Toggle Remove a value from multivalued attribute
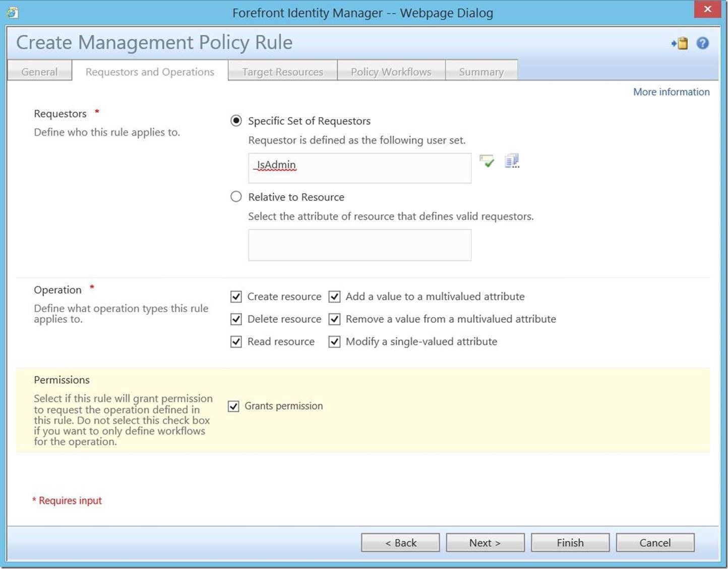 (x=334, y=319)
